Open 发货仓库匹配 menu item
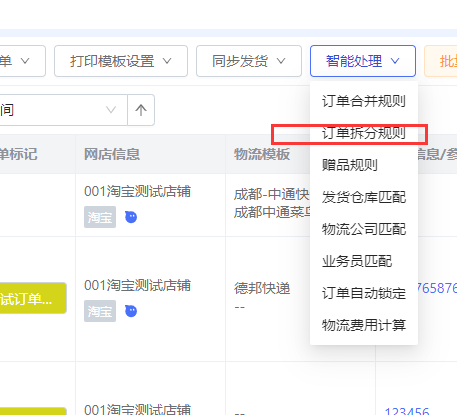 (364, 197)
